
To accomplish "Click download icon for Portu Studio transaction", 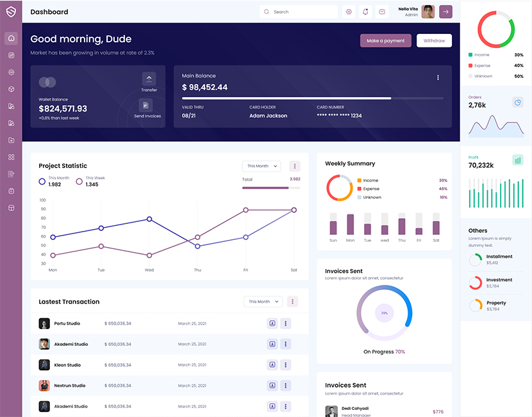I will [x=272, y=323].
